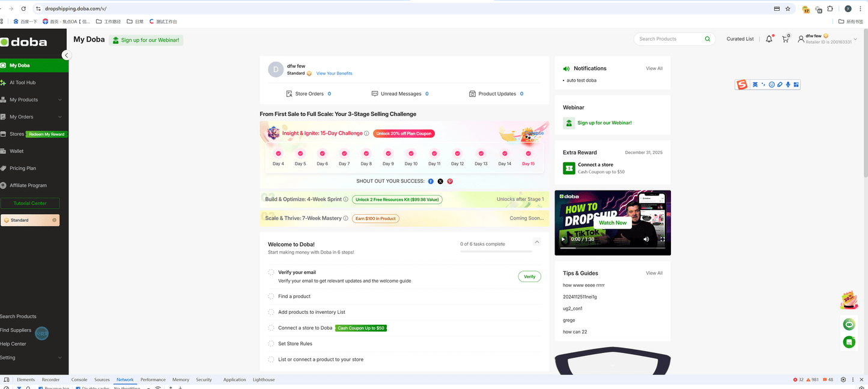Open the View Your Benefits link
This screenshot has width=868, height=389.
pyautogui.click(x=334, y=73)
